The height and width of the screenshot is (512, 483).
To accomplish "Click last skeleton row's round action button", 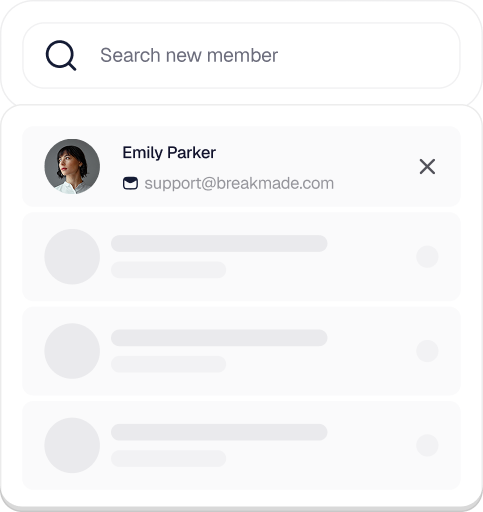I will (x=427, y=445).
